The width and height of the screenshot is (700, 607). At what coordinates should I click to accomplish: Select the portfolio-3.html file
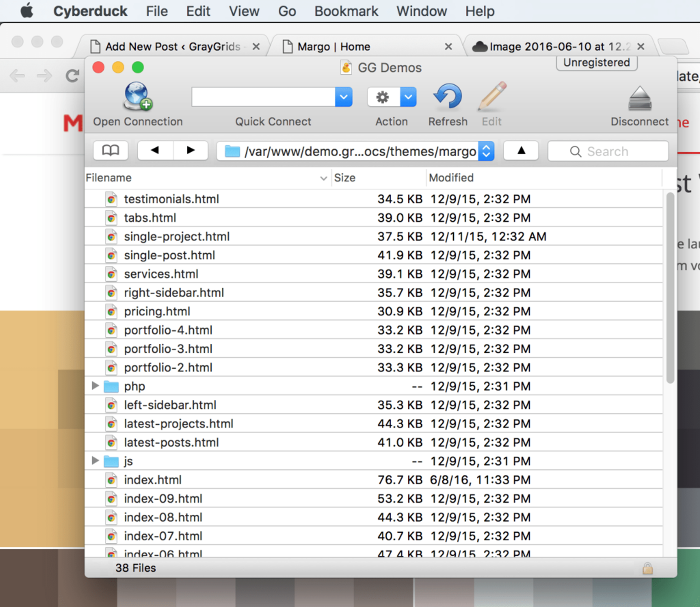pyautogui.click(x=374, y=349)
